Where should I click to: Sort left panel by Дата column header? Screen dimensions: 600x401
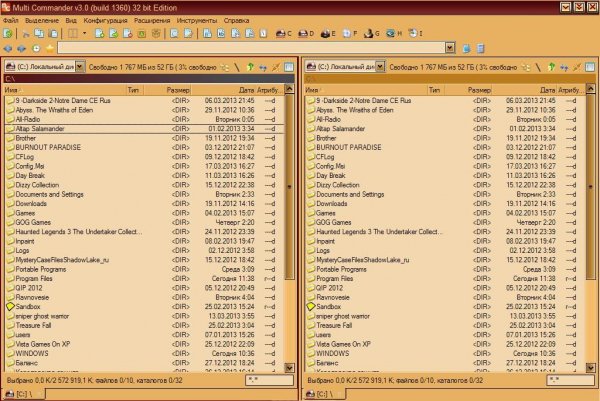coord(223,90)
